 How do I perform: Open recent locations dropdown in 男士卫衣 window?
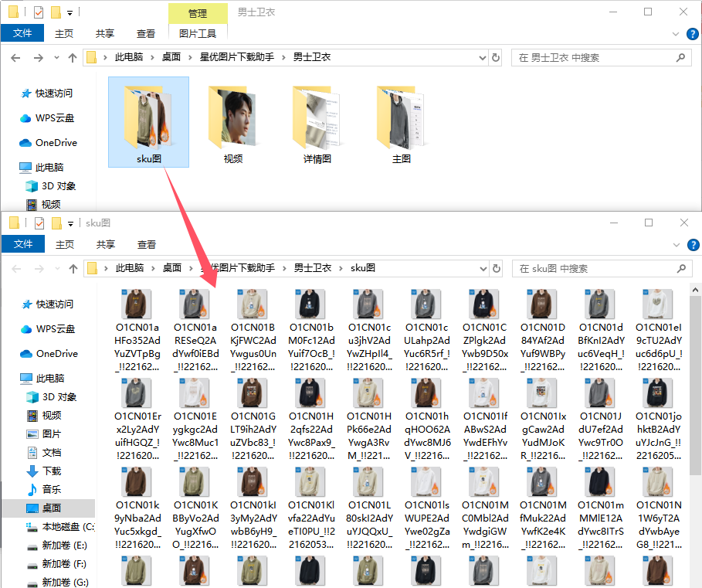(56, 58)
